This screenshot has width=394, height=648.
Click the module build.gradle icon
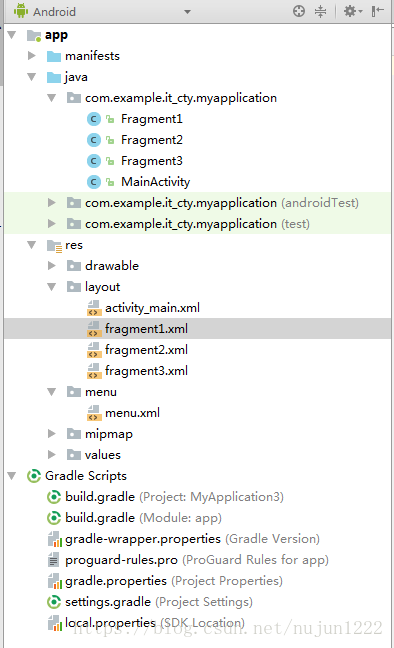pos(54,518)
